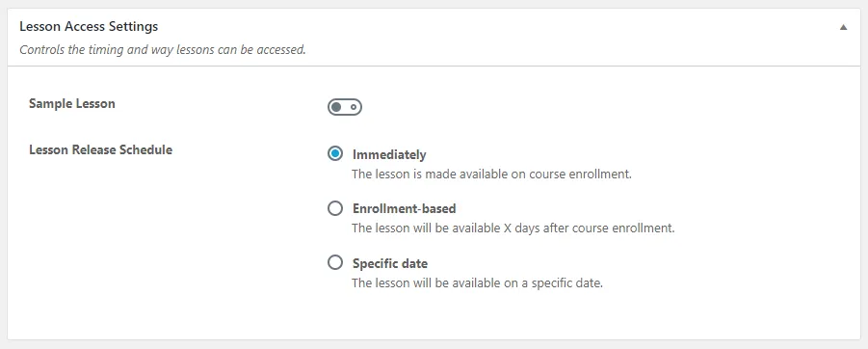Click the 'Controls the timing' panel subtitle
868x349 pixels.
point(163,50)
